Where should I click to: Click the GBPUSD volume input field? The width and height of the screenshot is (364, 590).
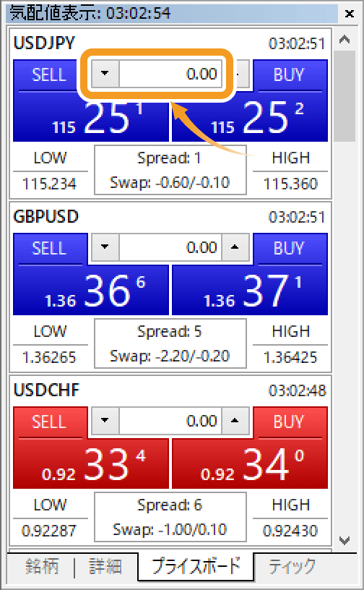(170, 247)
